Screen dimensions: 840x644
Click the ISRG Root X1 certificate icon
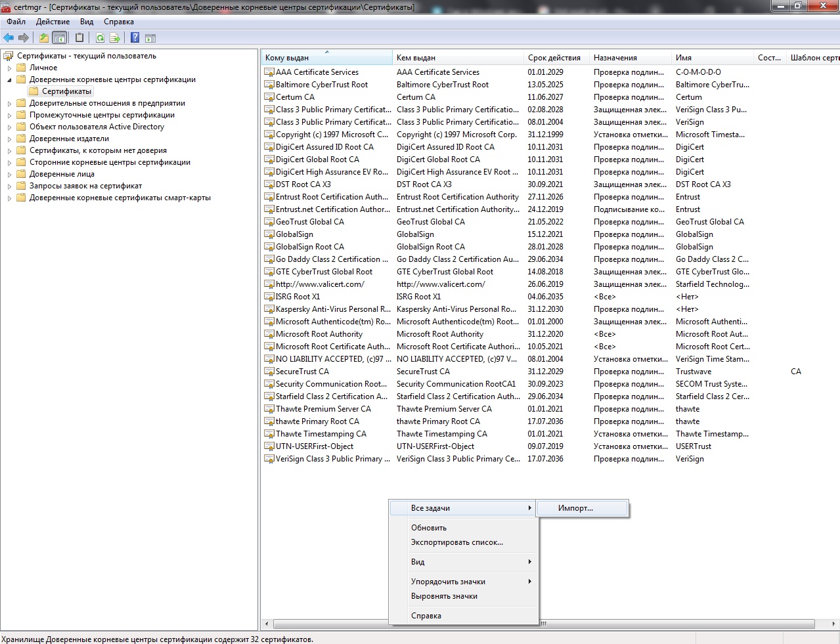coord(269,297)
